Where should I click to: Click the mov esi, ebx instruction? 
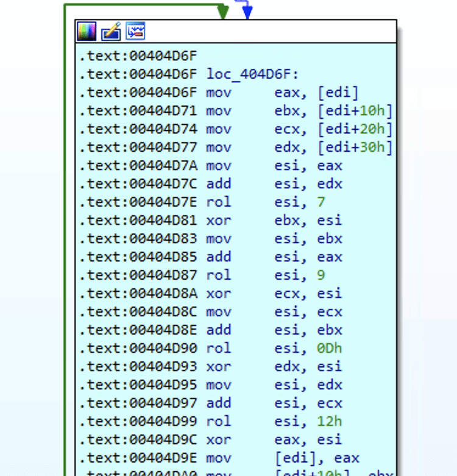pyautogui.click(x=274, y=238)
